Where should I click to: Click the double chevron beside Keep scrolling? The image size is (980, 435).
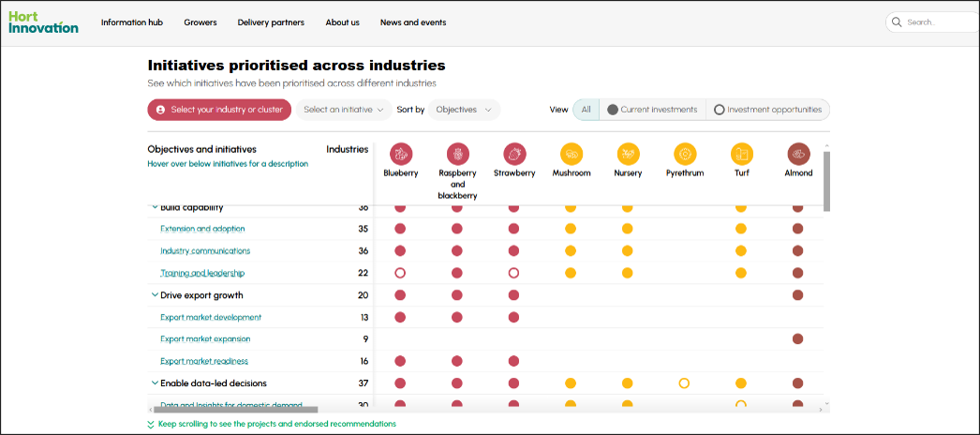click(x=151, y=425)
